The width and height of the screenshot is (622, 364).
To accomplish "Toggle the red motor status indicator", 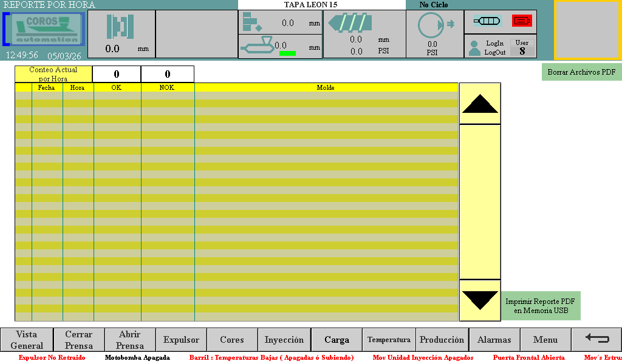I will coord(522,21).
